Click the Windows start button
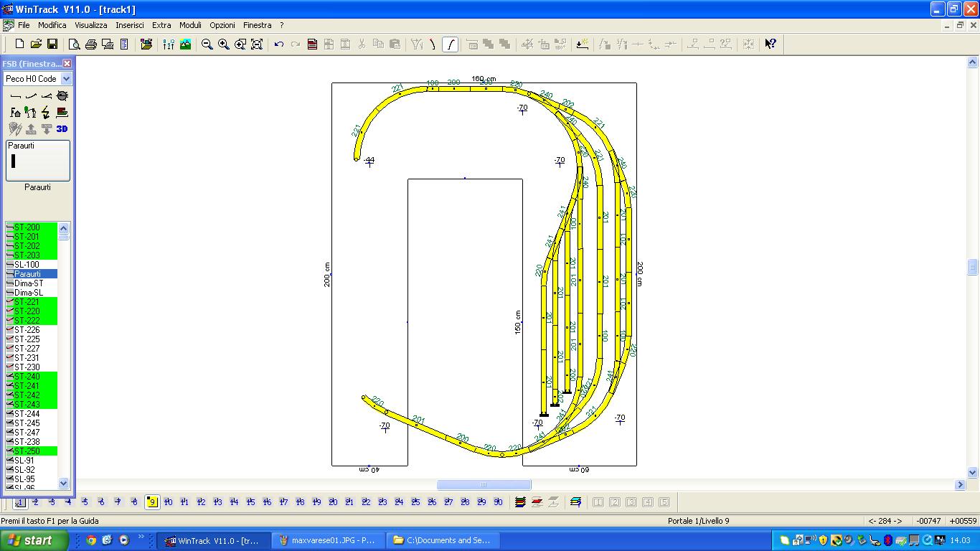The width and height of the screenshot is (980, 551). (x=34, y=540)
